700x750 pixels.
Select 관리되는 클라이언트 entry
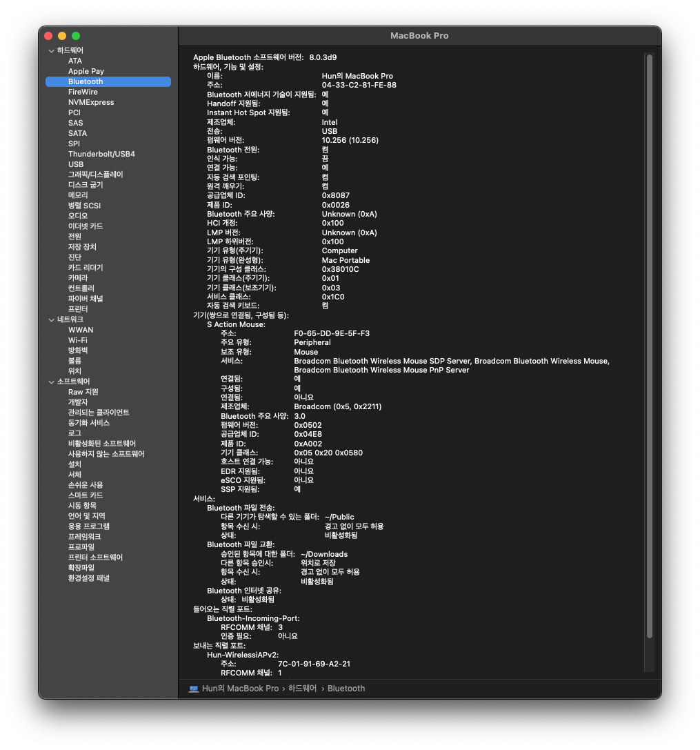click(99, 413)
